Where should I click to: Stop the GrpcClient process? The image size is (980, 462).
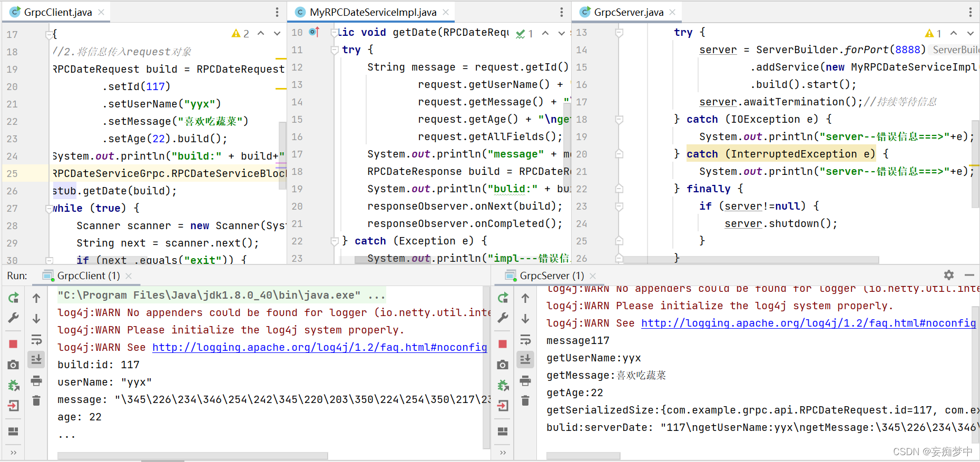(14, 344)
